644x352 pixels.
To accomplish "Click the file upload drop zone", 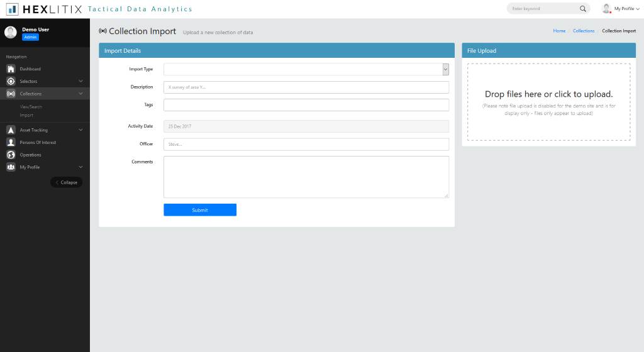I will coord(548,102).
